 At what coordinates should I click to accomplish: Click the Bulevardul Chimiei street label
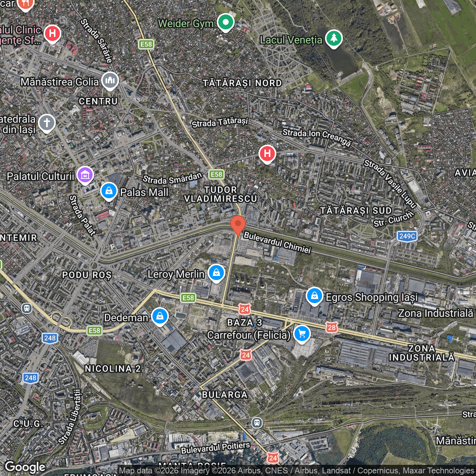(x=277, y=242)
